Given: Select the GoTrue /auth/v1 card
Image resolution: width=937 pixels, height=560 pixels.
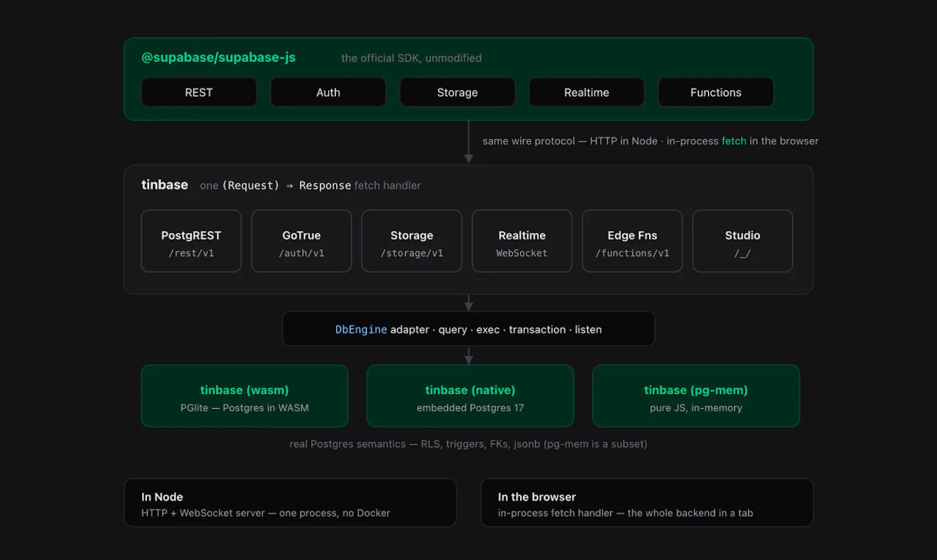Looking at the screenshot, I should (x=301, y=241).
